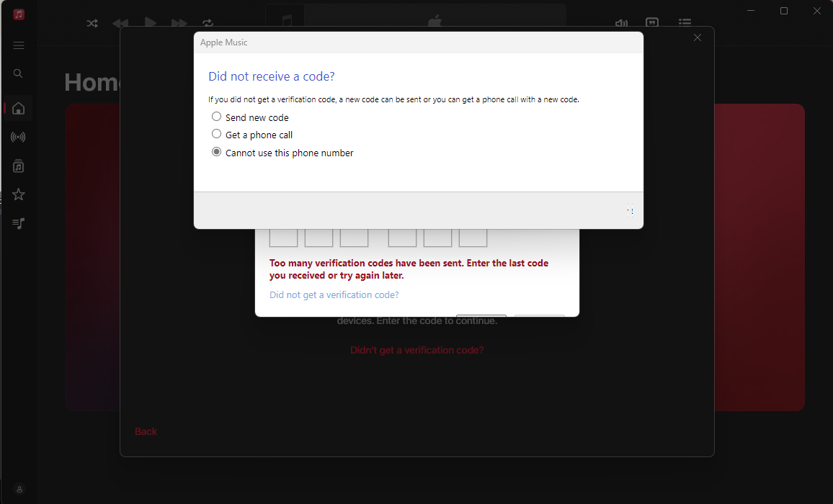Open Radio in the sidebar
This screenshot has height=504, width=833.
click(18, 137)
